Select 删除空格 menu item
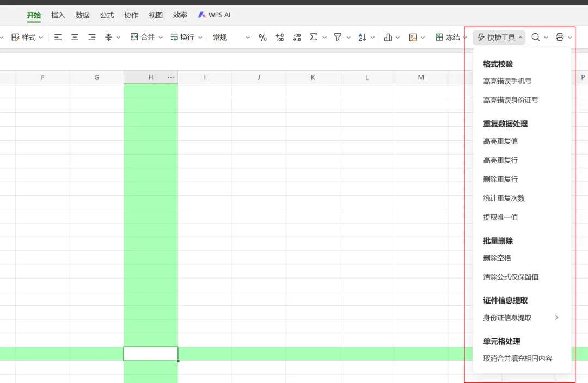Viewport: 588px width, 383px height. click(x=497, y=258)
